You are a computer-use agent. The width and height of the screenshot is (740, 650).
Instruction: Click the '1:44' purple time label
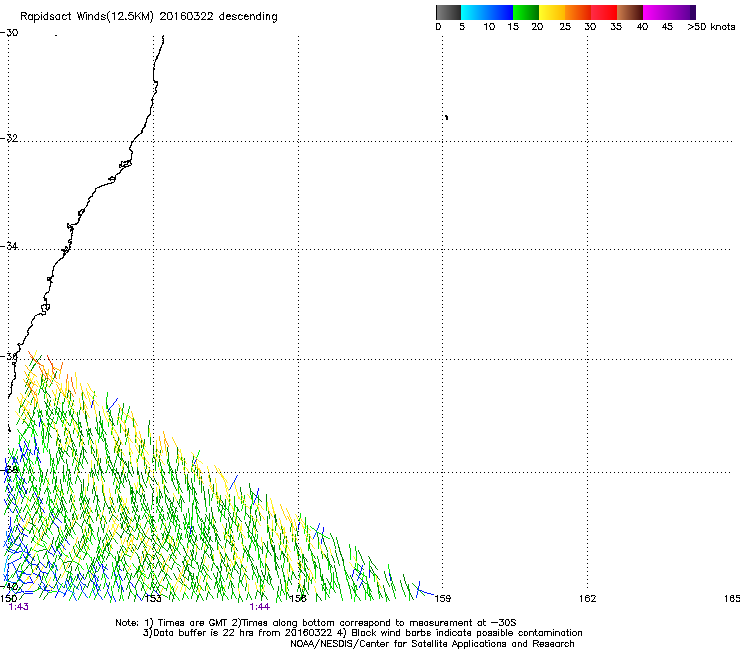[x=260, y=607]
